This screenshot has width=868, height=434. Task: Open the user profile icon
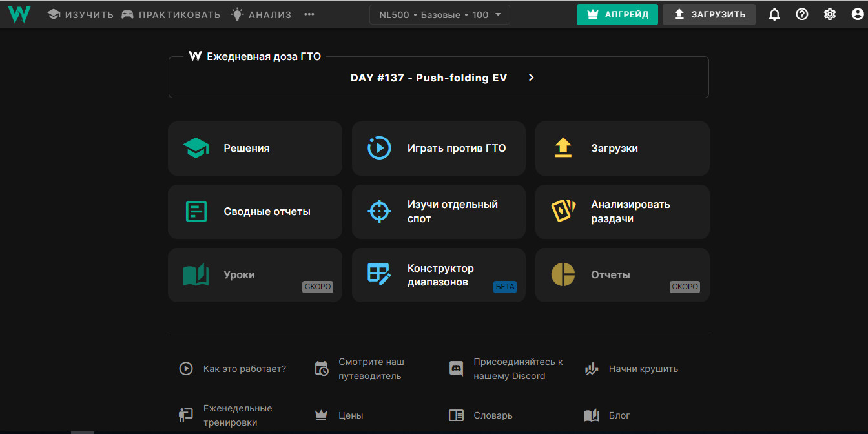[x=857, y=14]
